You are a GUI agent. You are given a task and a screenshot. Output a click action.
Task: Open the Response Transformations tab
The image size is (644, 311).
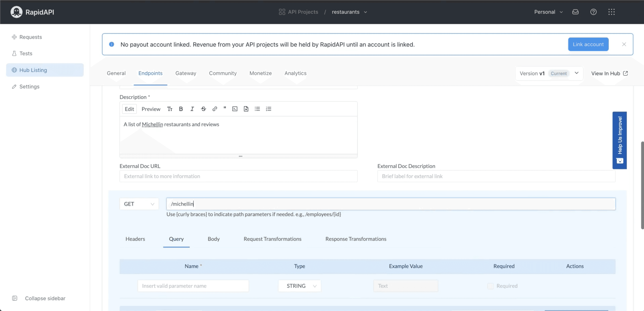(356, 239)
